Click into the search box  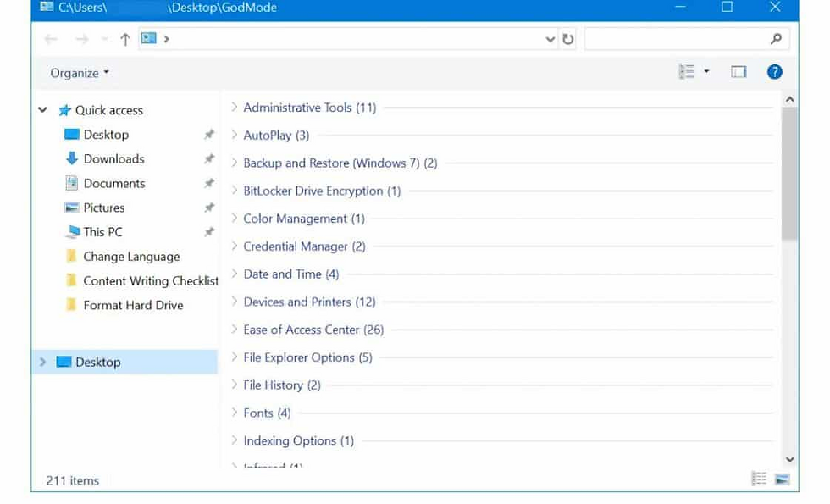[x=687, y=39]
